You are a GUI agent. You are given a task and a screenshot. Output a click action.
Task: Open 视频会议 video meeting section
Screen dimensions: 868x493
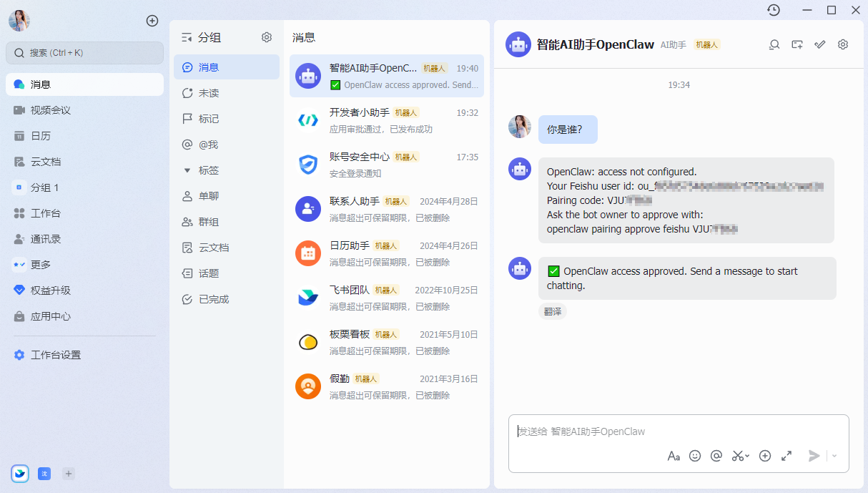point(84,110)
